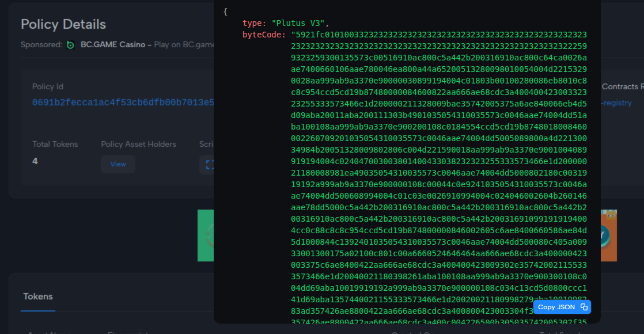This screenshot has height=334, width=644.
Task: Click the Total Tokens count of 4
Action: click(x=35, y=161)
